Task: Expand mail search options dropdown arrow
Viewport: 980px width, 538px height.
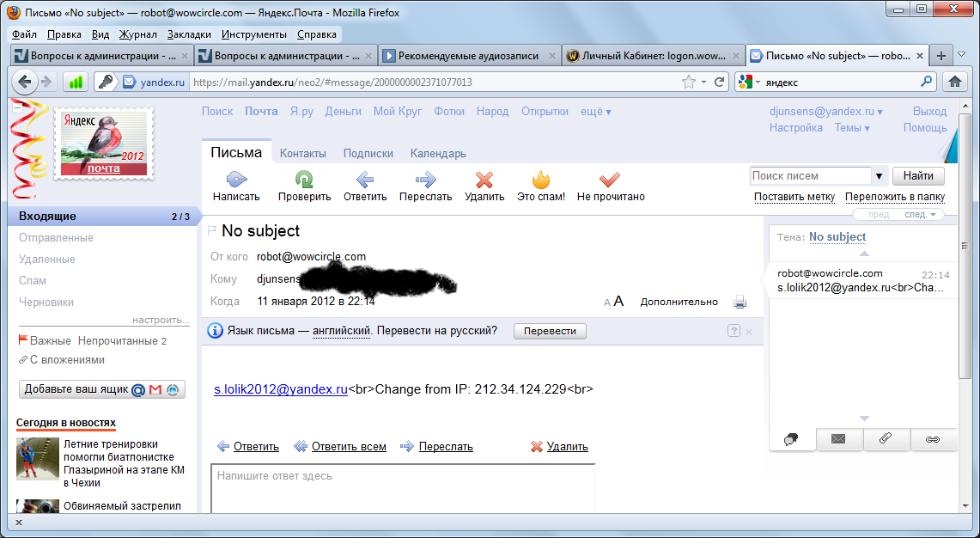Action: click(879, 176)
